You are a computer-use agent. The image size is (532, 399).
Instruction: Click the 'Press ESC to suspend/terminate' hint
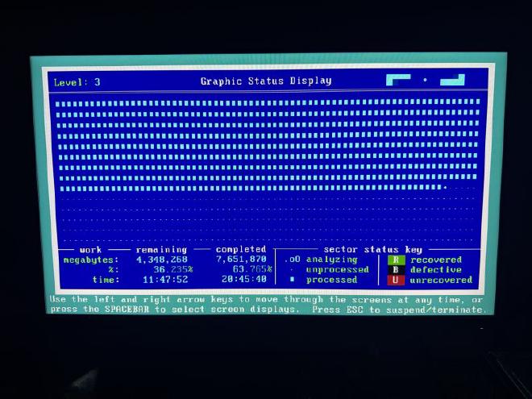pyautogui.click(x=399, y=310)
